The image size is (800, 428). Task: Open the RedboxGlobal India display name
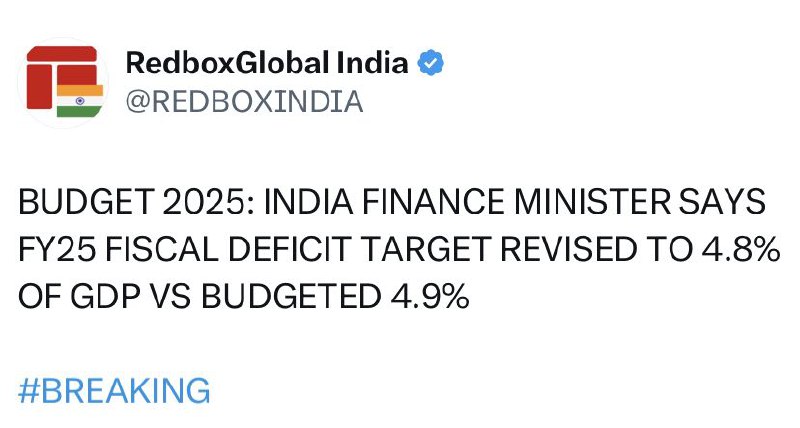pos(267,63)
